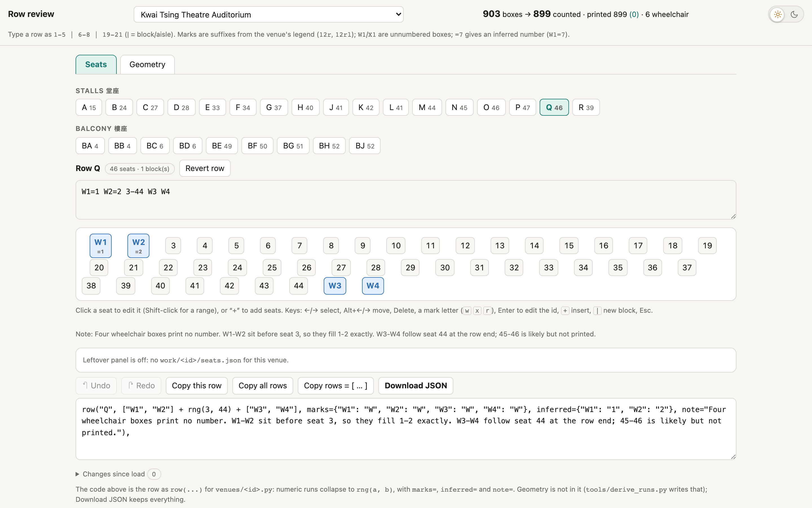This screenshot has width=812, height=508.
Task: Switch to light theme sun icon
Action: point(777,14)
